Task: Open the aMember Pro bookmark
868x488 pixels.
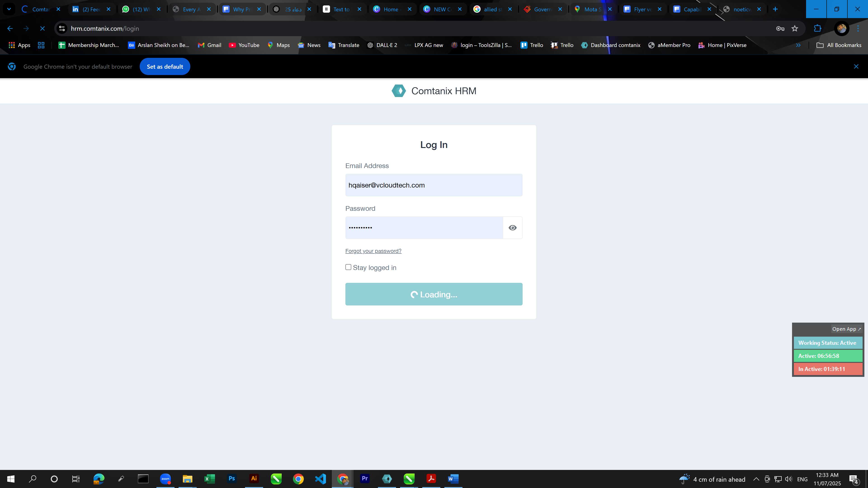Action: coord(669,45)
